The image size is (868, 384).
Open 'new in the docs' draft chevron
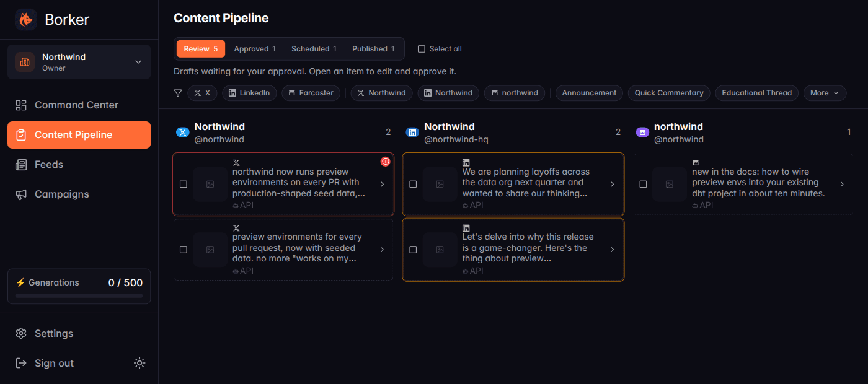[842, 185]
